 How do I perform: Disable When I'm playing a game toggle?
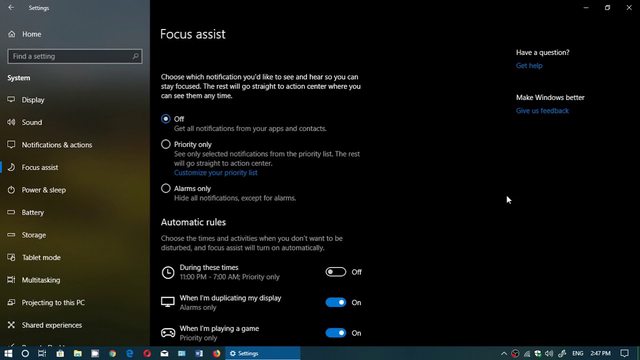click(x=336, y=333)
